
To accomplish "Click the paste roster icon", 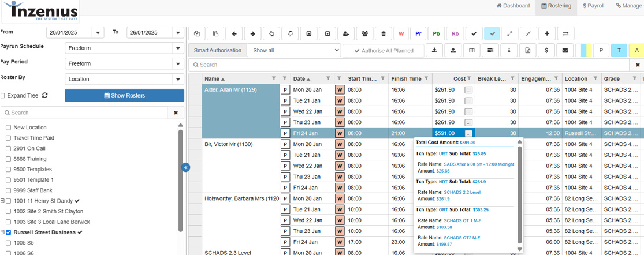I will click(215, 33).
